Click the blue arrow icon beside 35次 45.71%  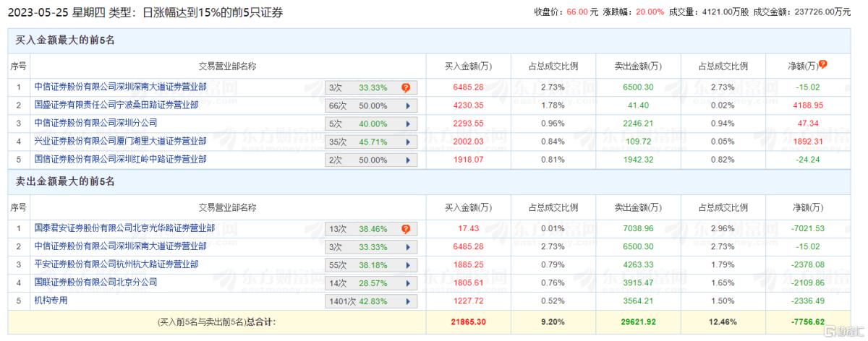(408, 142)
